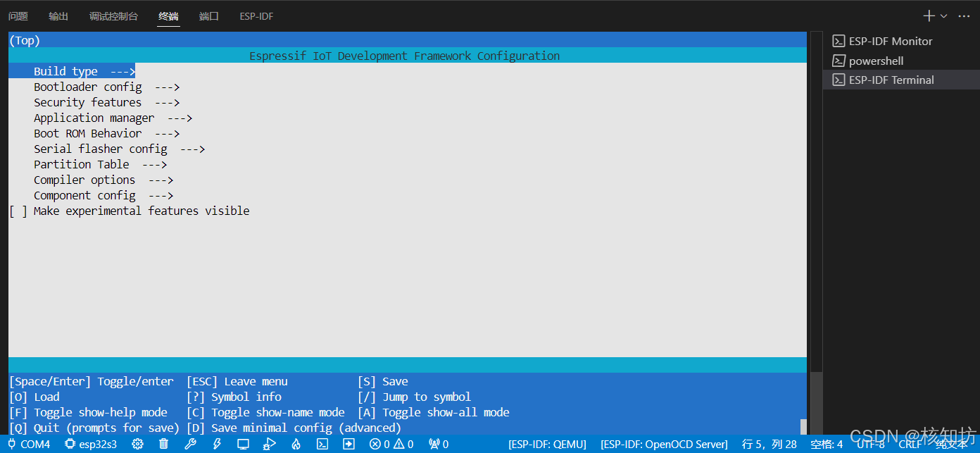Click the [?] Symbol info hint
This screenshot has height=453, width=980.
(x=234, y=397)
